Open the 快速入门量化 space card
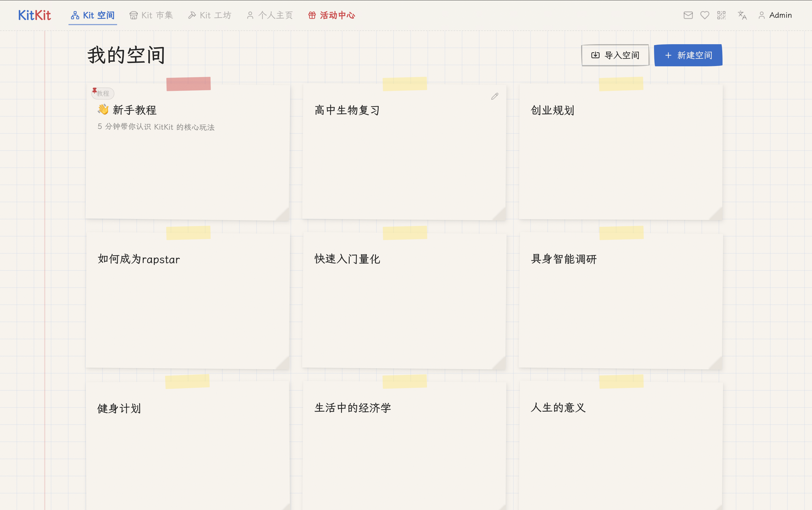812x510 pixels. [404, 301]
